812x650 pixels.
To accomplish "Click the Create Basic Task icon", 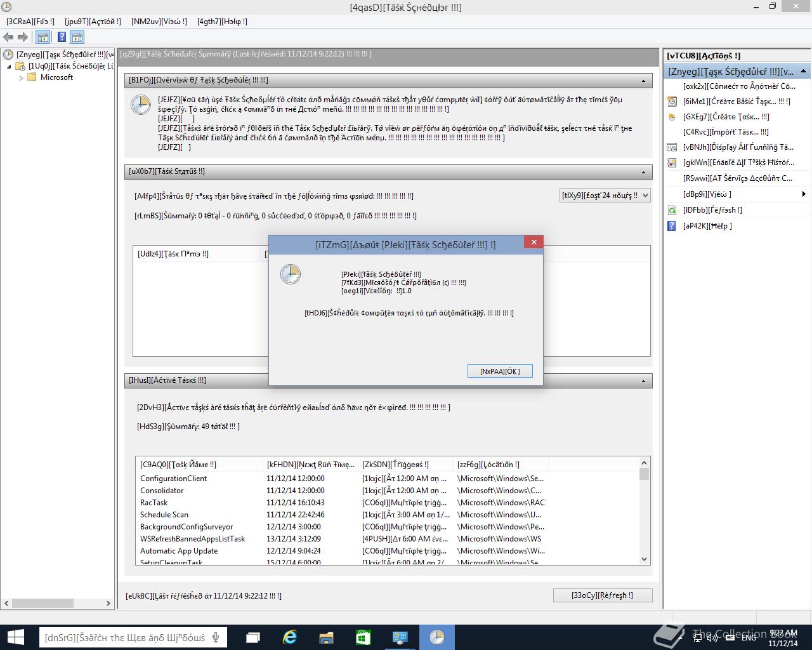I will [x=672, y=102].
